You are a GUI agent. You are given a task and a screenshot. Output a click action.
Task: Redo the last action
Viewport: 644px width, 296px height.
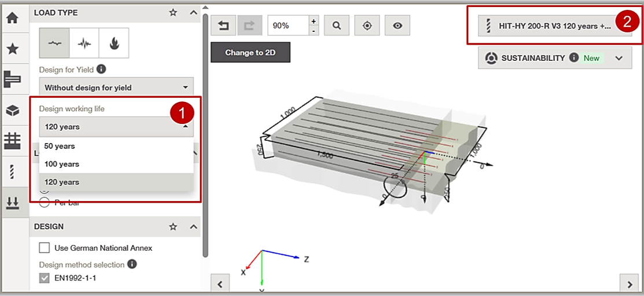(250, 25)
